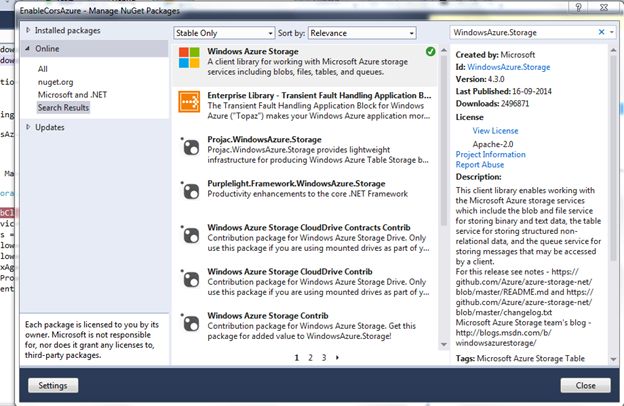Click the Created by Microsoft text
This screenshot has height=406, width=624.
495,55
